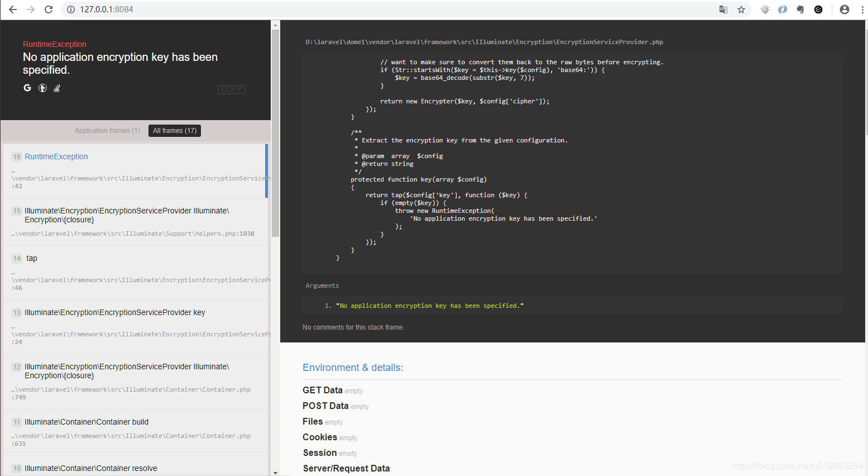Open the blue ring extension icon

click(x=783, y=9)
